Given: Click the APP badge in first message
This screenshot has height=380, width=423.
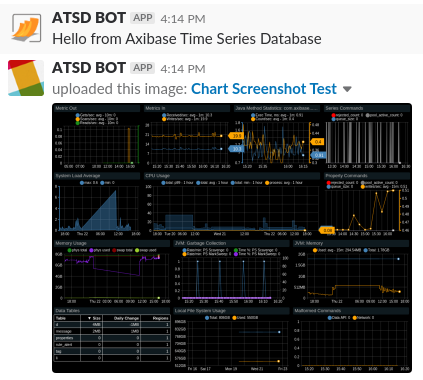Looking at the screenshot, I should 143,18.
